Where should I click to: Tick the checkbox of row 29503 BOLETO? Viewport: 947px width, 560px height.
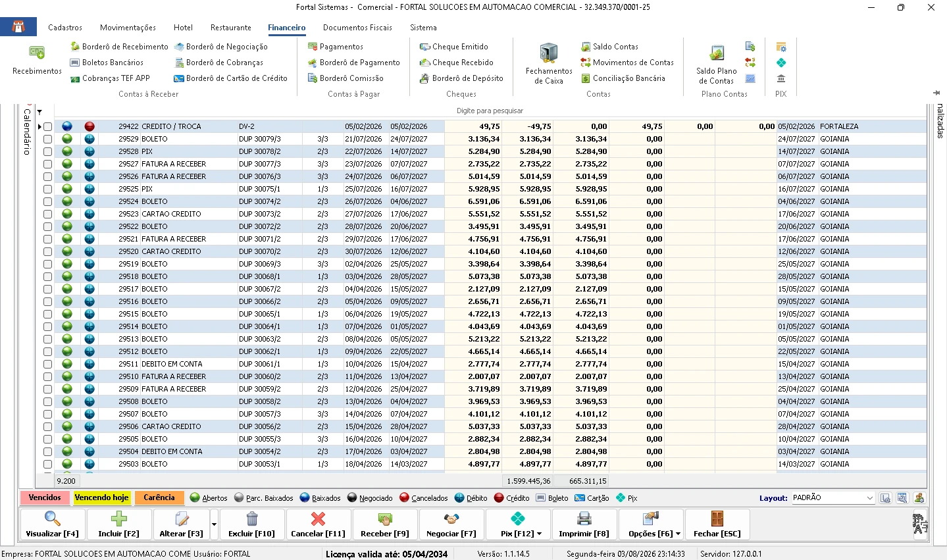coord(48,464)
